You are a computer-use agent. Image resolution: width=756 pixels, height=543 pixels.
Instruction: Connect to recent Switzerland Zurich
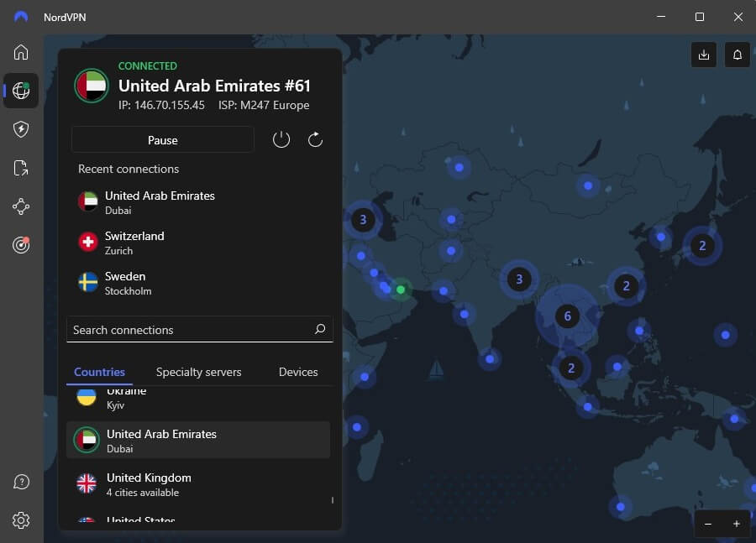200,243
